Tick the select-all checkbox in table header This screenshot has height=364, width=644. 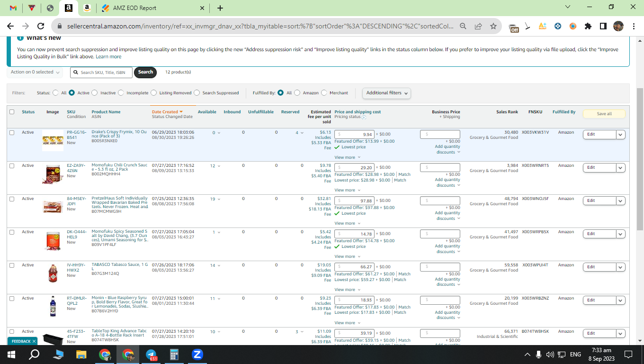(12, 112)
